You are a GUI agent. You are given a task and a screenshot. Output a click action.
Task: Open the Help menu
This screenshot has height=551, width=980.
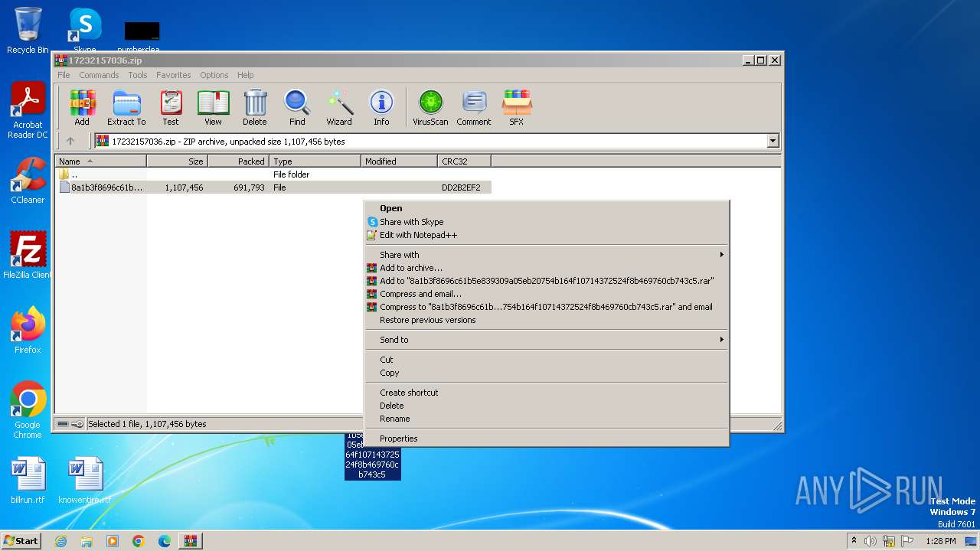(x=245, y=75)
